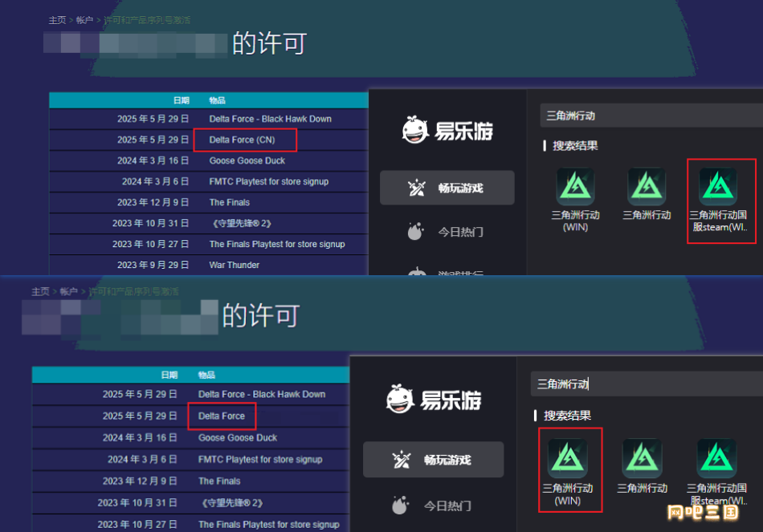Focus 三角洲行动 search field in upper screenshot

(x=651, y=116)
